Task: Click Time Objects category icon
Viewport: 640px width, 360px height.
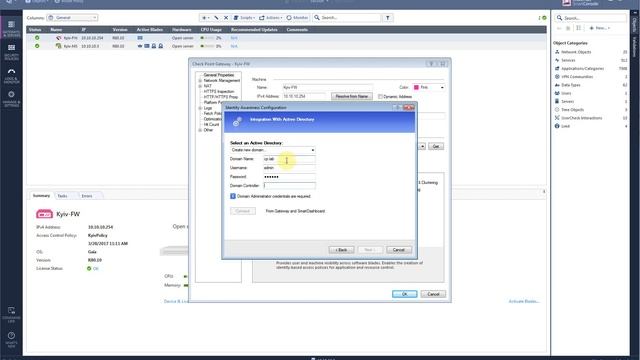Action: point(557,109)
